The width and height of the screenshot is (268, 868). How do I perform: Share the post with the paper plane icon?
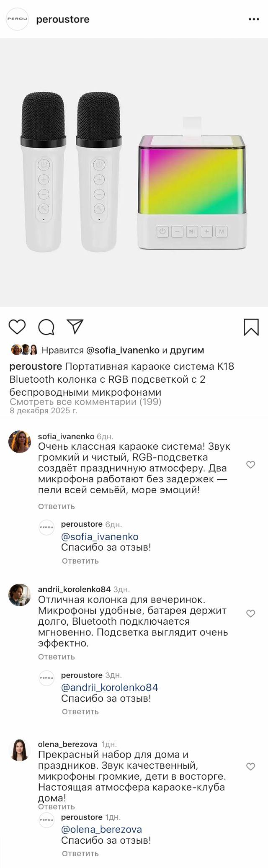pyautogui.click(x=75, y=327)
